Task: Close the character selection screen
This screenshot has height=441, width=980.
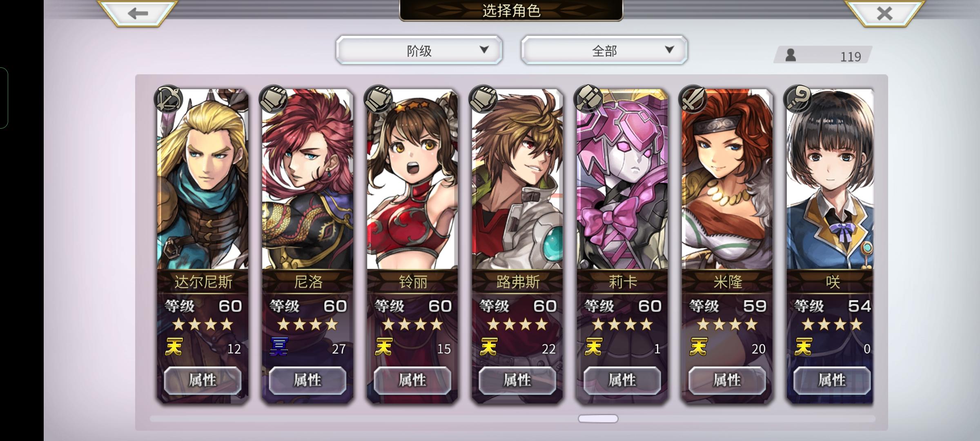Action: pos(884,13)
